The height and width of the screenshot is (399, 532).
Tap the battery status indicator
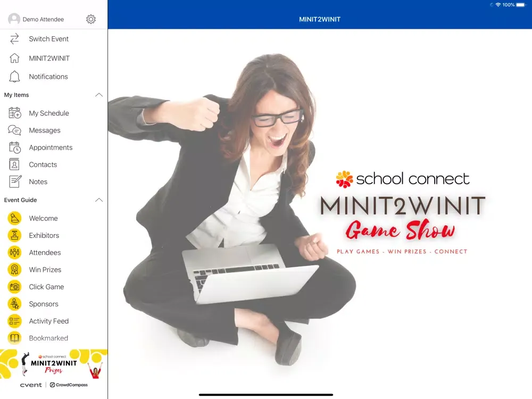click(x=521, y=5)
